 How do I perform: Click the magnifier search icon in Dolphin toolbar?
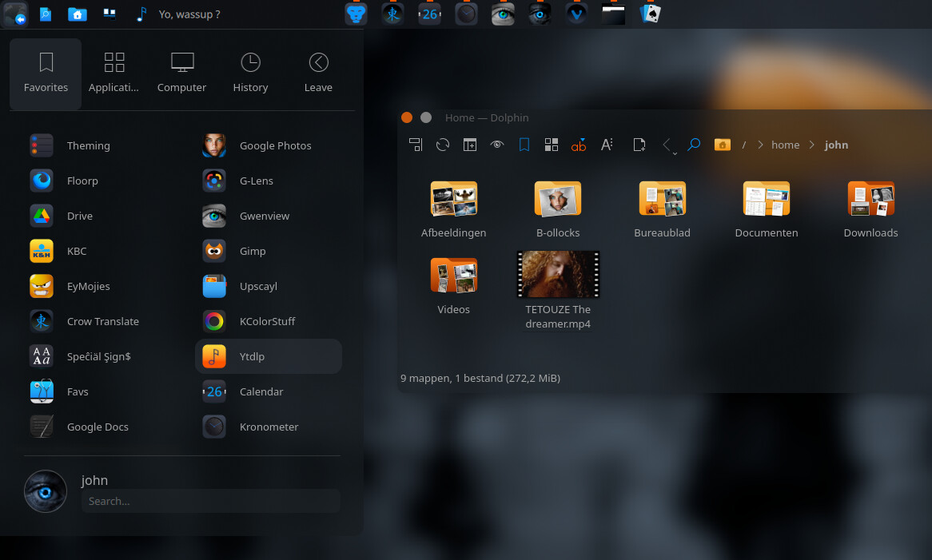694,145
